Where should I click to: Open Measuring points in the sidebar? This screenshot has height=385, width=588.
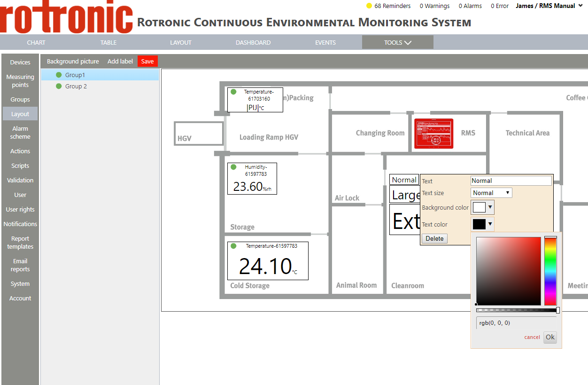(20, 81)
